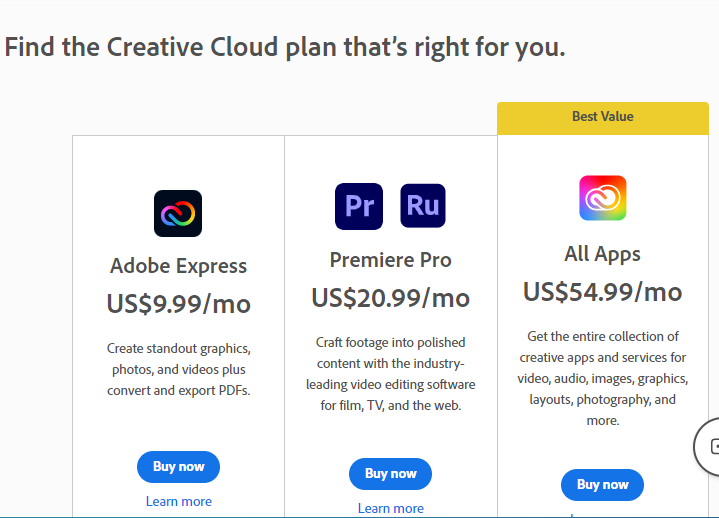Image resolution: width=719 pixels, height=518 pixels.
Task: Buy the Adobe Express plan now
Action: pyautogui.click(x=178, y=467)
